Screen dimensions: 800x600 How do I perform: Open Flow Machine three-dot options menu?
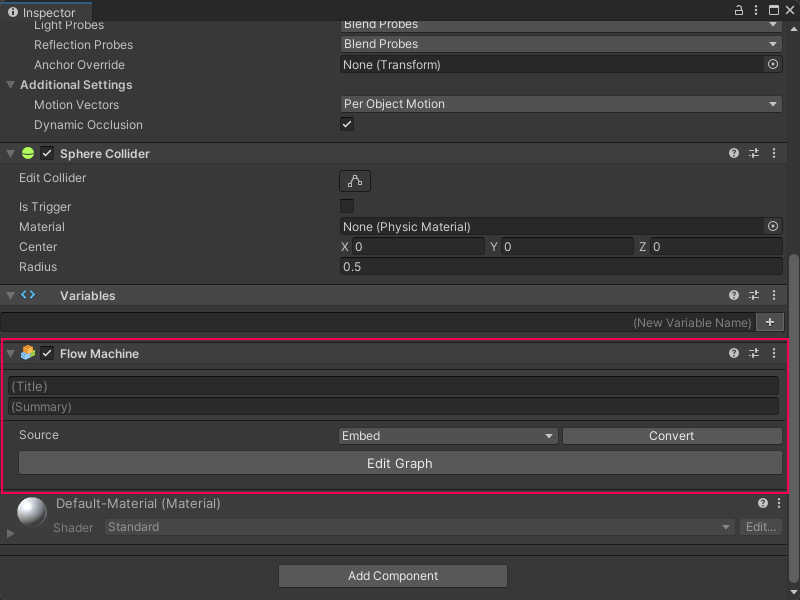pyautogui.click(x=774, y=354)
